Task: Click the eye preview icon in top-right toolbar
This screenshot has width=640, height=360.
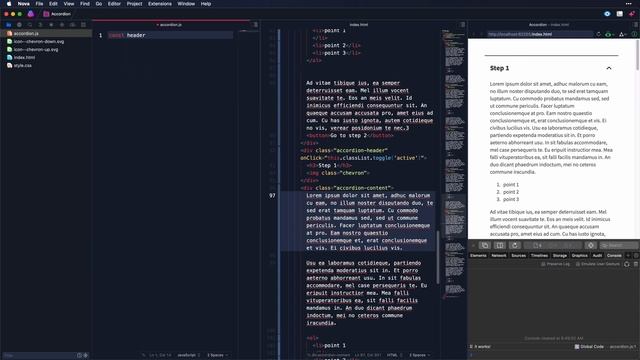Action: 607,14
